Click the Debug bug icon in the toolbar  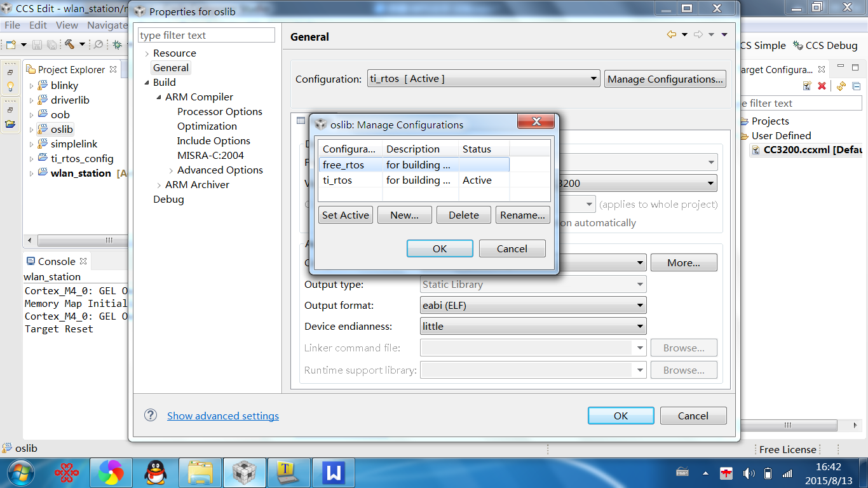tap(118, 44)
